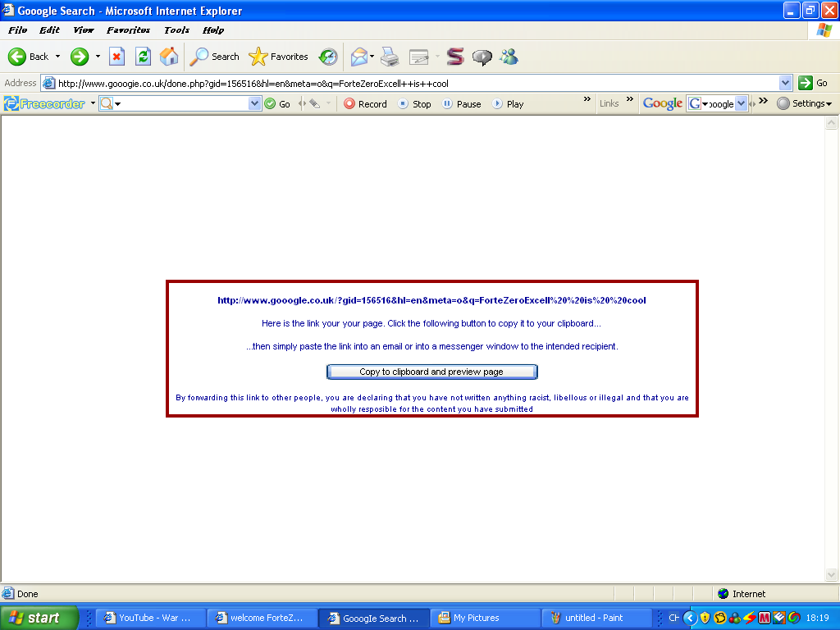This screenshot has width=840, height=630.
Task: Click the scroll up arrow of page scrollbar
Action: 831,123
